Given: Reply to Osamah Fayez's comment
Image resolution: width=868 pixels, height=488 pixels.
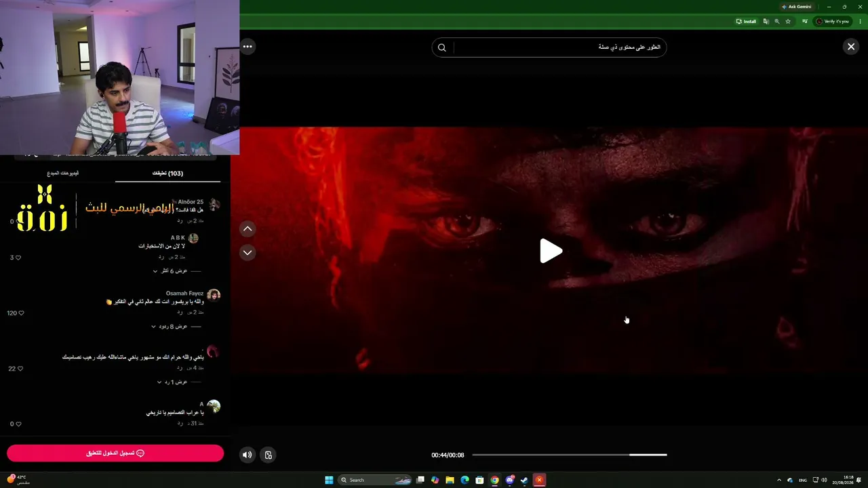Looking at the screenshot, I should tap(179, 312).
